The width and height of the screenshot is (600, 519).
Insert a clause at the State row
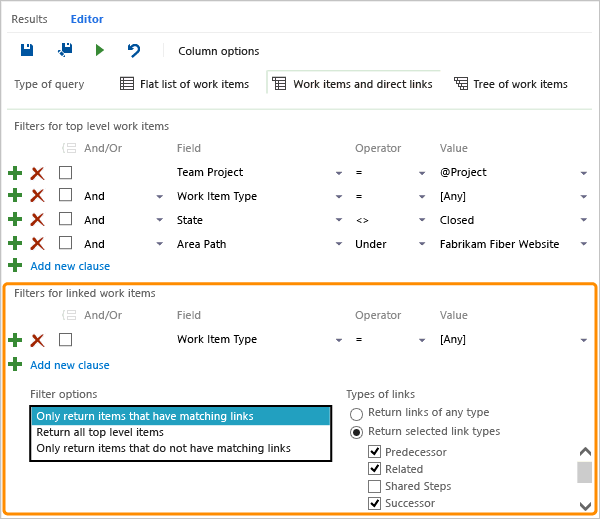point(15,219)
